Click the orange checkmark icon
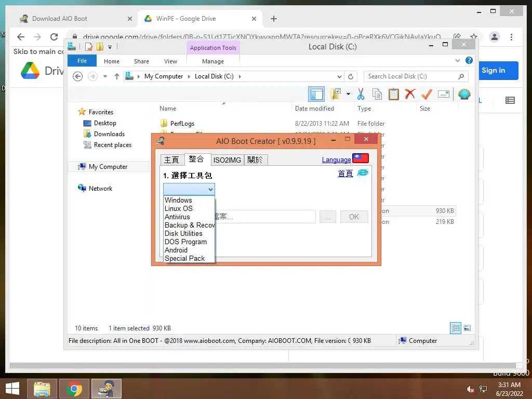 point(427,94)
